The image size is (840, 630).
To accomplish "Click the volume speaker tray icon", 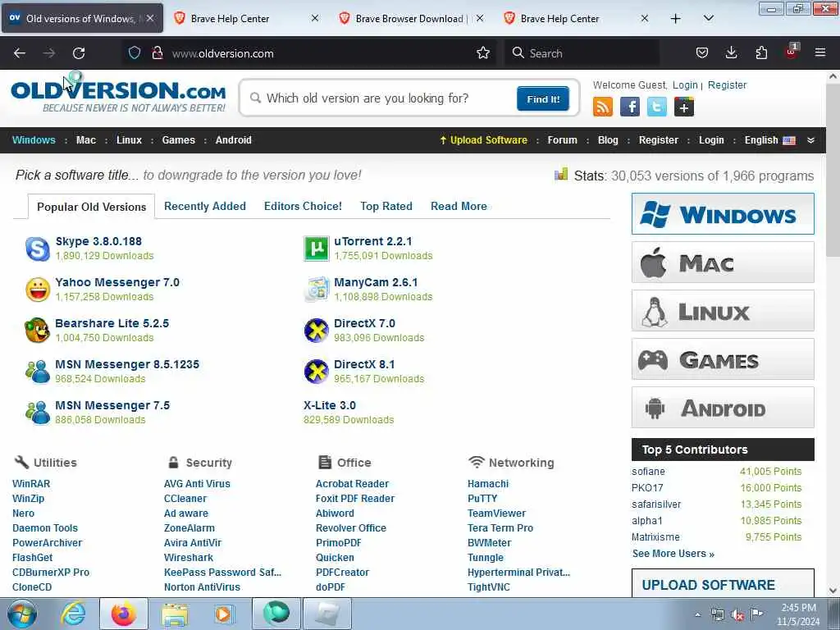I will [737, 615].
